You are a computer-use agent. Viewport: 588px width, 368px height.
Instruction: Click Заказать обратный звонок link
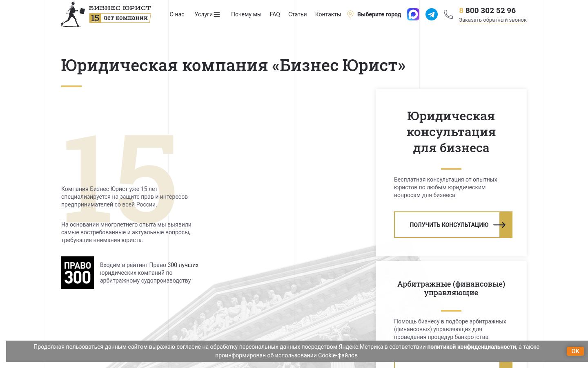[492, 20]
